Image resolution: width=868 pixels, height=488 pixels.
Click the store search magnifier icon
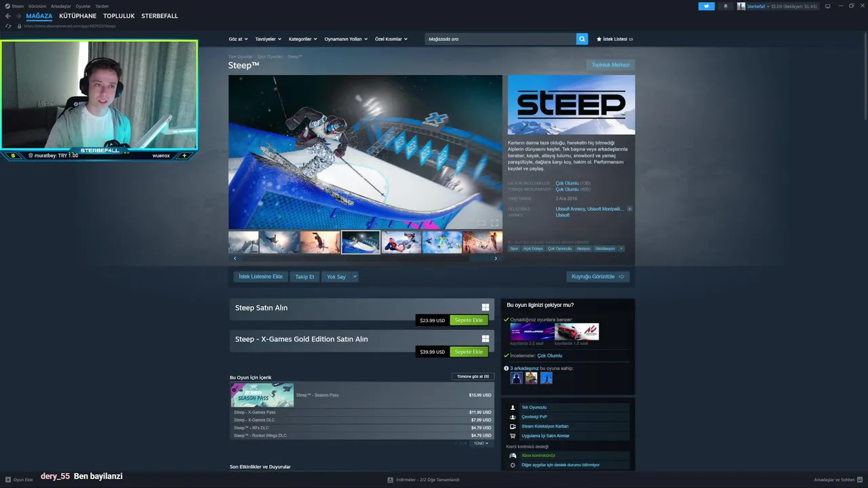[x=582, y=39]
